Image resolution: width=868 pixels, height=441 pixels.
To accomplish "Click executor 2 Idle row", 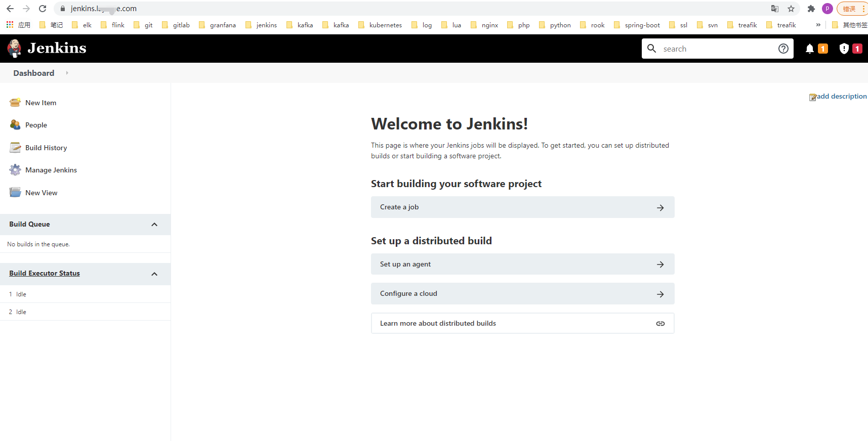I will (85, 312).
